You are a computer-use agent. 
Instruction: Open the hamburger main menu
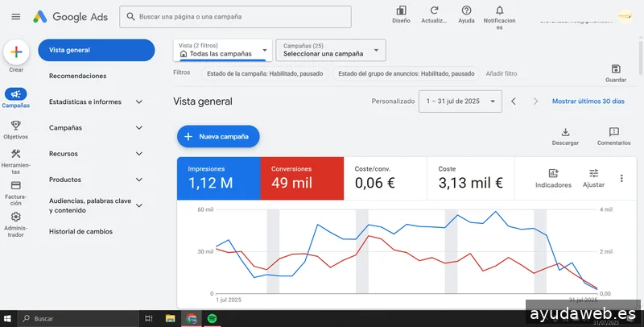coord(15,17)
